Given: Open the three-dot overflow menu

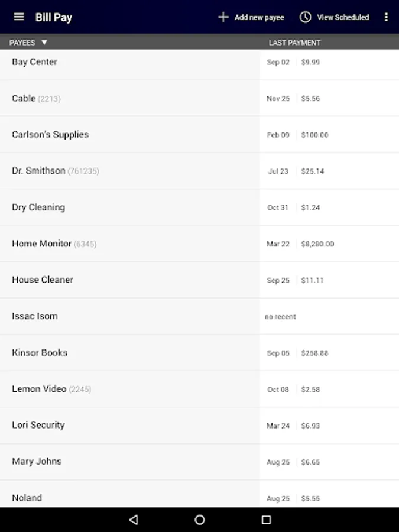Looking at the screenshot, I should pos(386,17).
